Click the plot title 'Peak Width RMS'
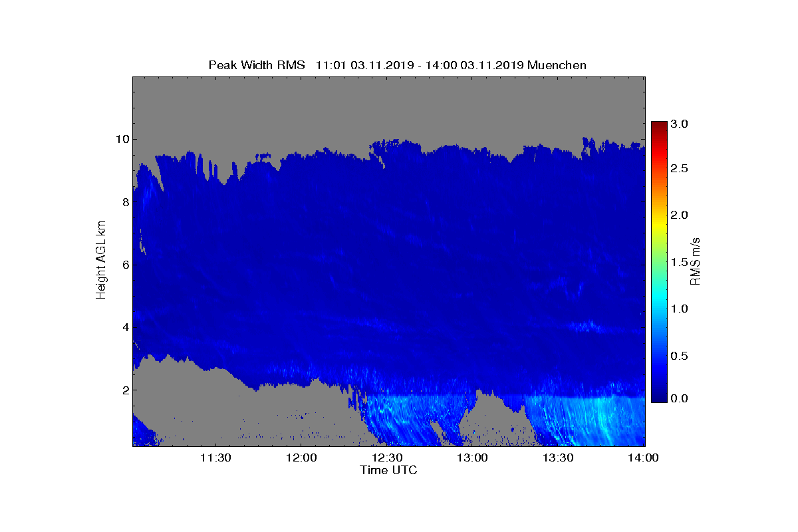798x532 pixels. coord(257,65)
